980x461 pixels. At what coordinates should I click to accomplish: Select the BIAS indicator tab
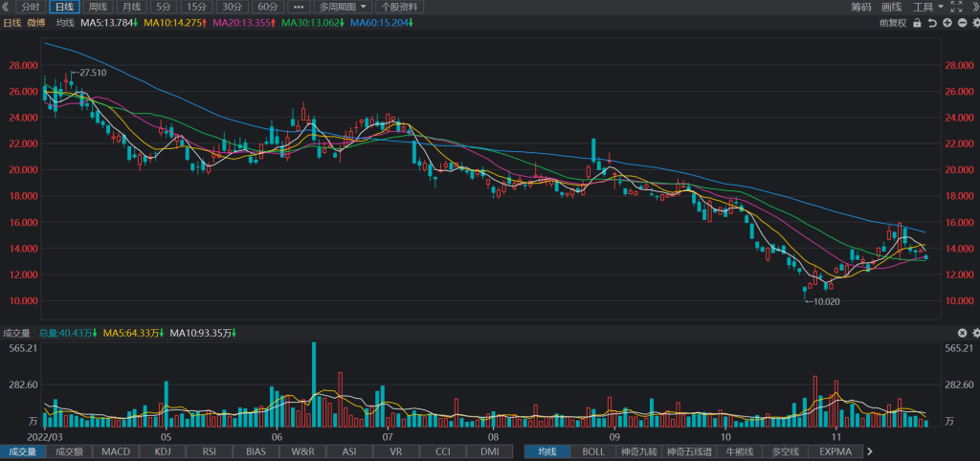coord(256,451)
